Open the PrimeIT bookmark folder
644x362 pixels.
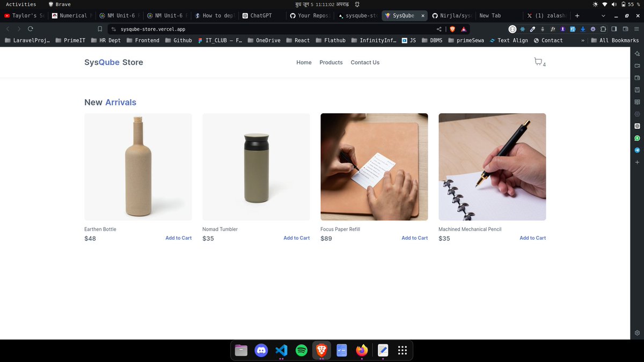(70, 40)
